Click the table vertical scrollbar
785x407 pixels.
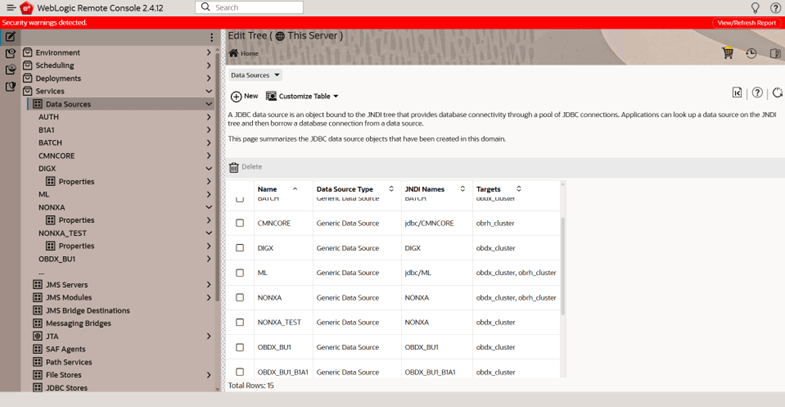point(563,266)
